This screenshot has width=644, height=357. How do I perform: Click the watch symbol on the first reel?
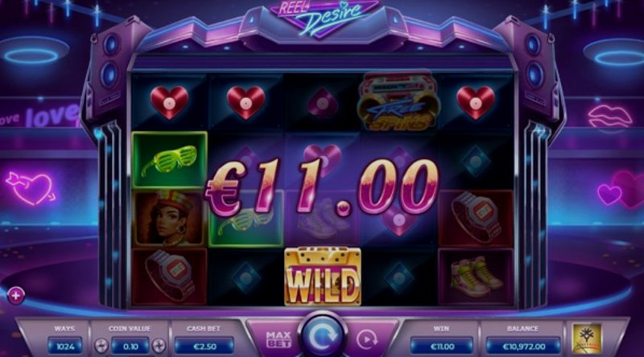tap(169, 277)
